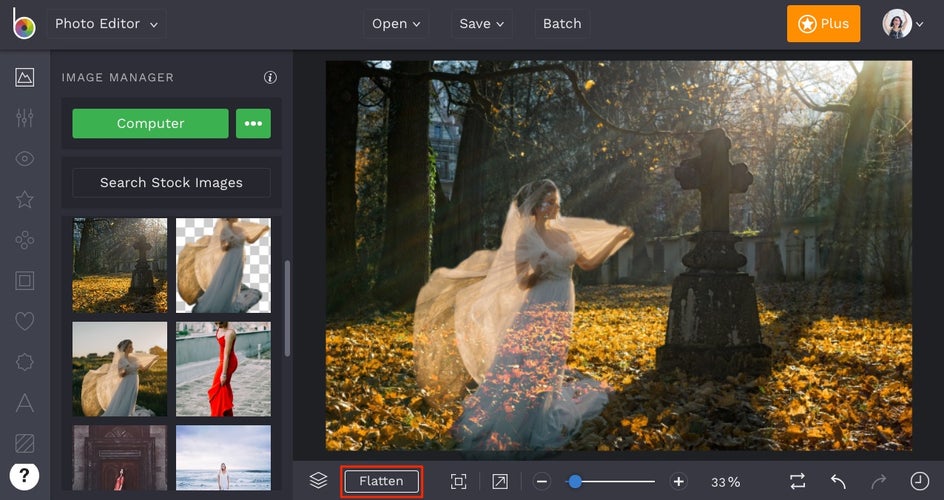The height and width of the screenshot is (500, 944).
Task: Click the Flatten button
Action: click(x=381, y=481)
